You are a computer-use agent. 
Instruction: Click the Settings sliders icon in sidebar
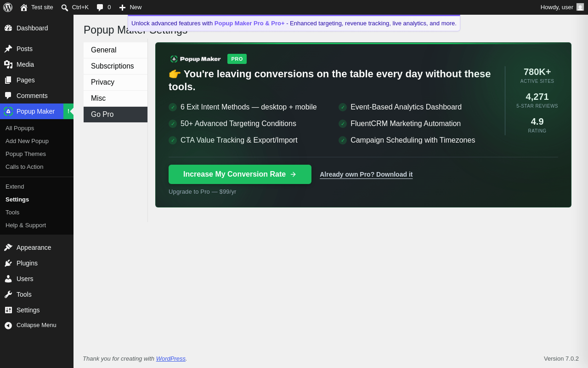point(8,310)
